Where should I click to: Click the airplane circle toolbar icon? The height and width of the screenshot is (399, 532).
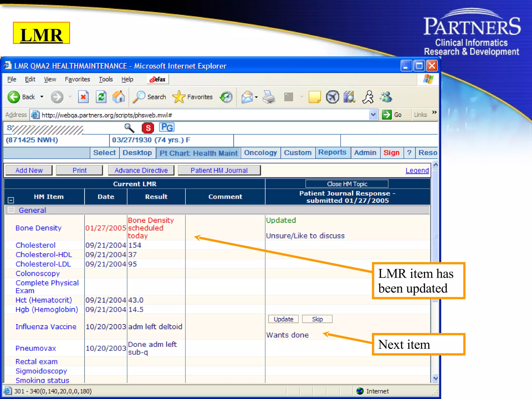click(332, 97)
